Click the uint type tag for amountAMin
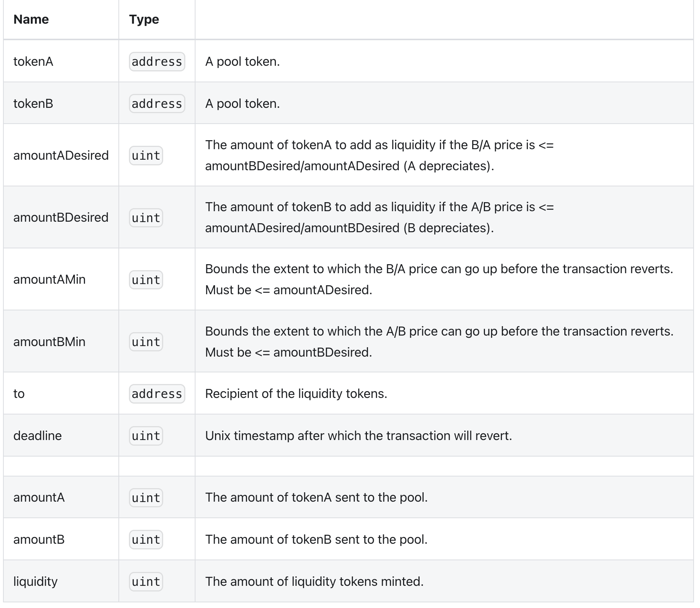Image resolution: width=700 pixels, height=608 pixels. coord(146,280)
